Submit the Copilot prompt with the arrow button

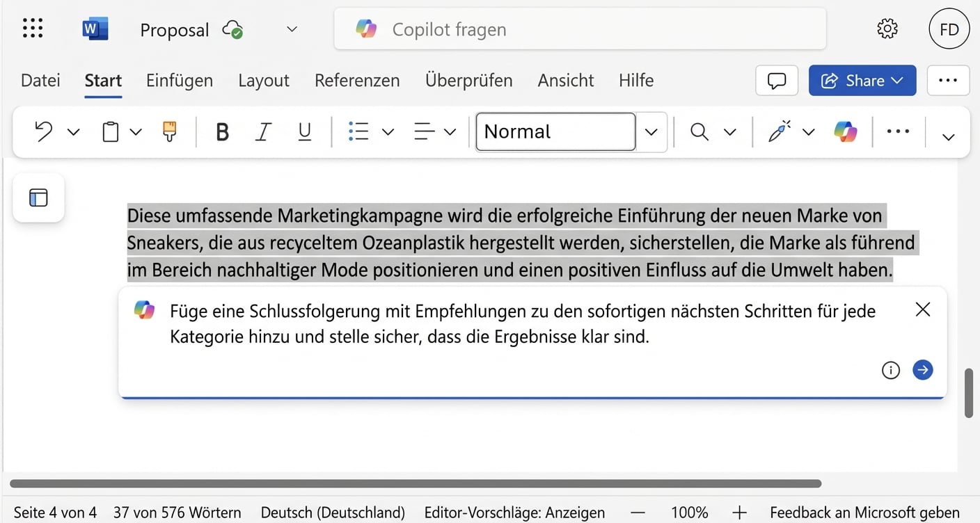point(923,370)
